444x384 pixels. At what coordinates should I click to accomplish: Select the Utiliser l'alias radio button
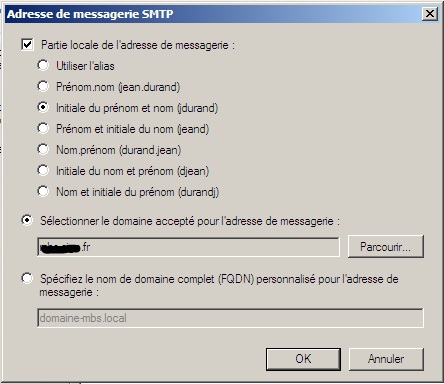click(43, 65)
